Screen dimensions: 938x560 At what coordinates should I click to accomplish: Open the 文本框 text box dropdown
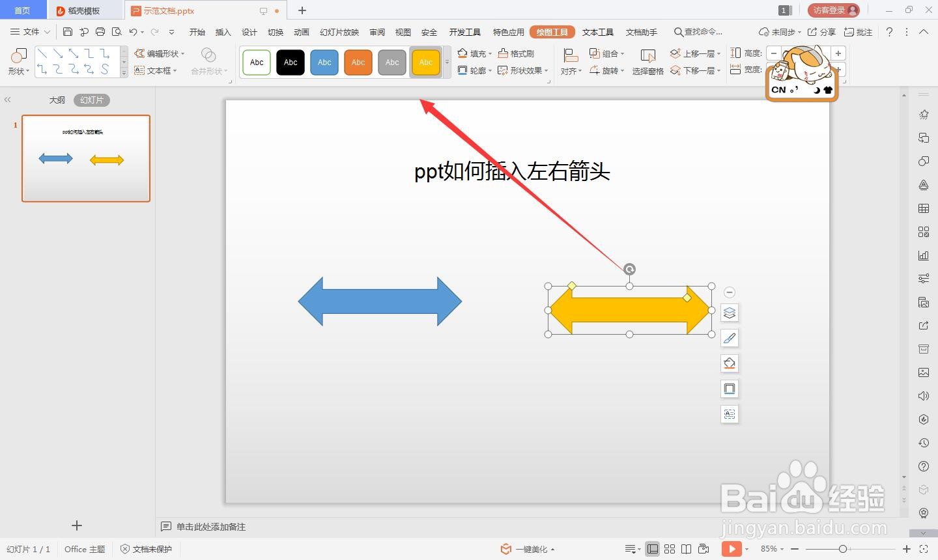point(156,70)
